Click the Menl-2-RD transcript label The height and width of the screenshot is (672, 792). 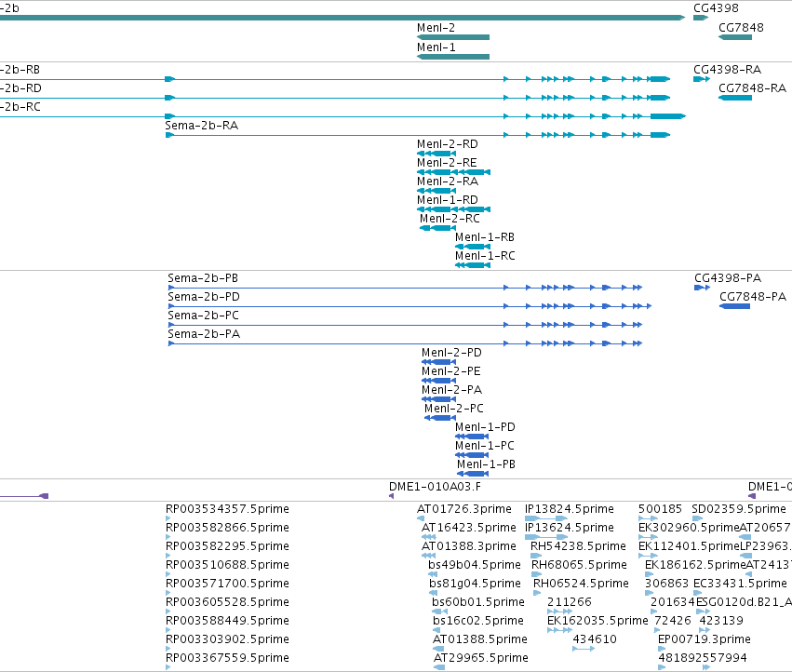point(447,144)
